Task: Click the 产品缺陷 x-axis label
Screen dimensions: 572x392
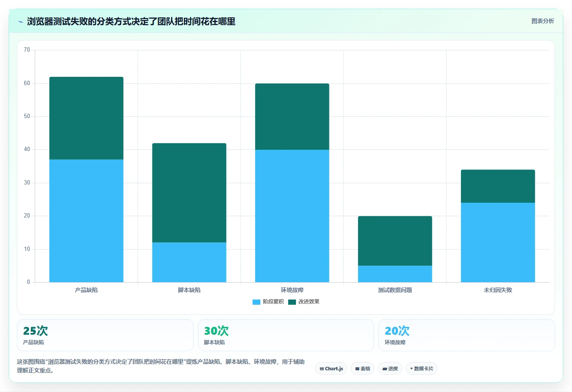Action: pos(86,290)
